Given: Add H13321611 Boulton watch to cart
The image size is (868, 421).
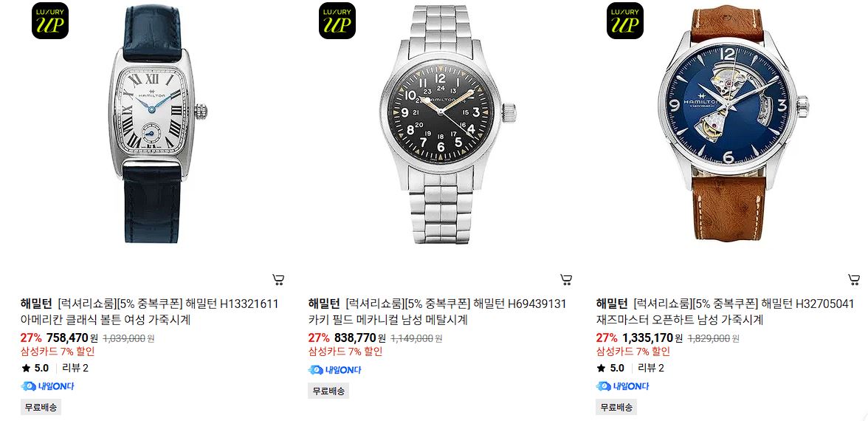Looking at the screenshot, I should pyautogui.click(x=278, y=280).
